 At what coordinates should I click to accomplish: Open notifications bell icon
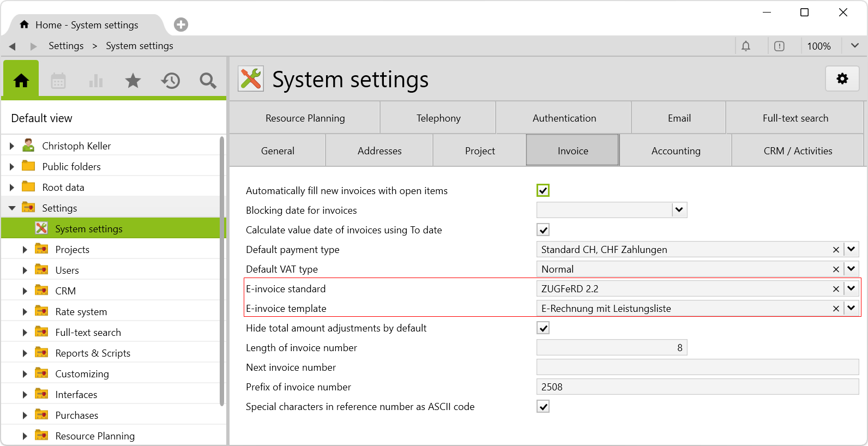tap(746, 46)
